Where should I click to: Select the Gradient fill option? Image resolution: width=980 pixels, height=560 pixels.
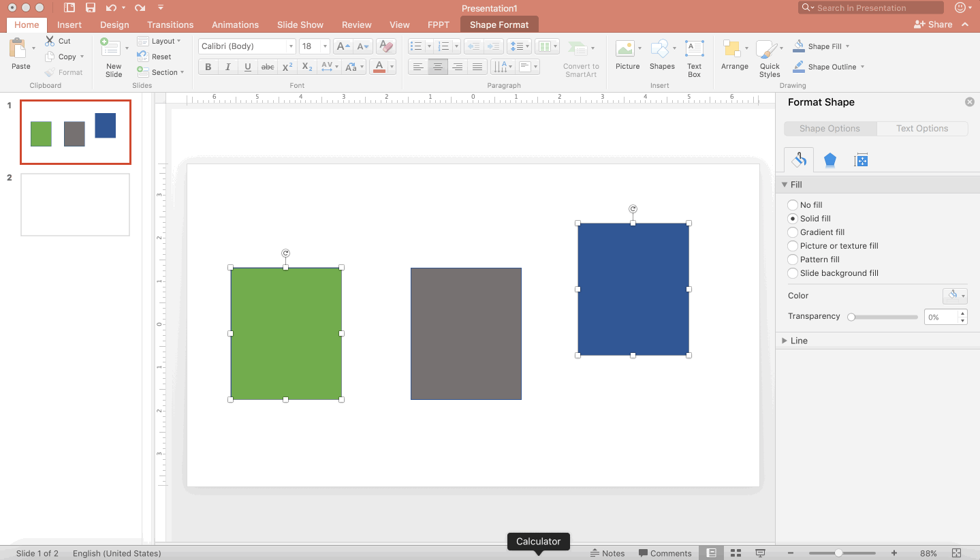(793, 232)
